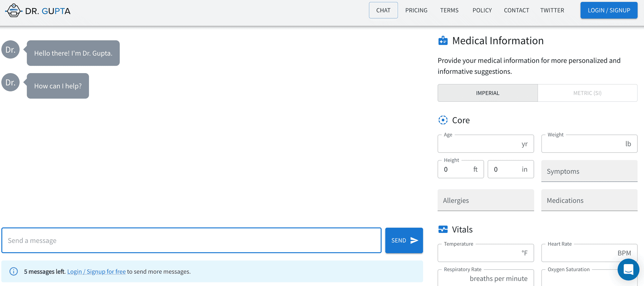Open the Twitter link in navbar
The height and width of the screenshot is (286, 644).
tap(552, 10)
